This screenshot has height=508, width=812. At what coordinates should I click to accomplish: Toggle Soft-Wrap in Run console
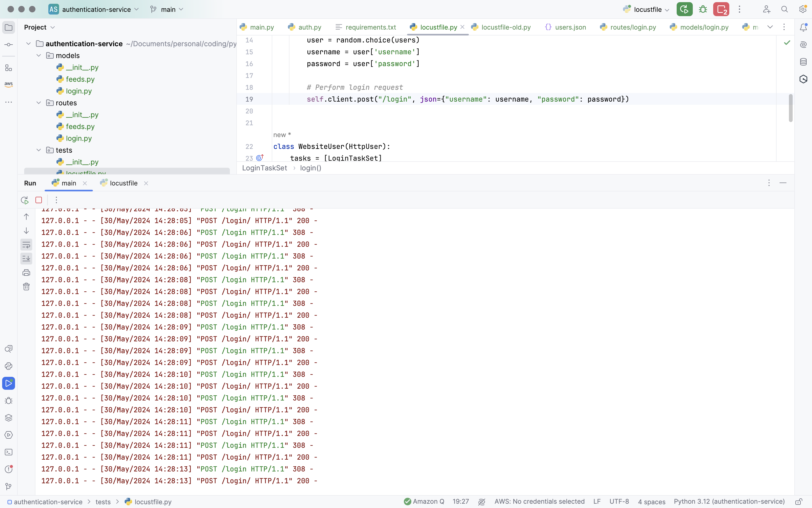[26, 245]
